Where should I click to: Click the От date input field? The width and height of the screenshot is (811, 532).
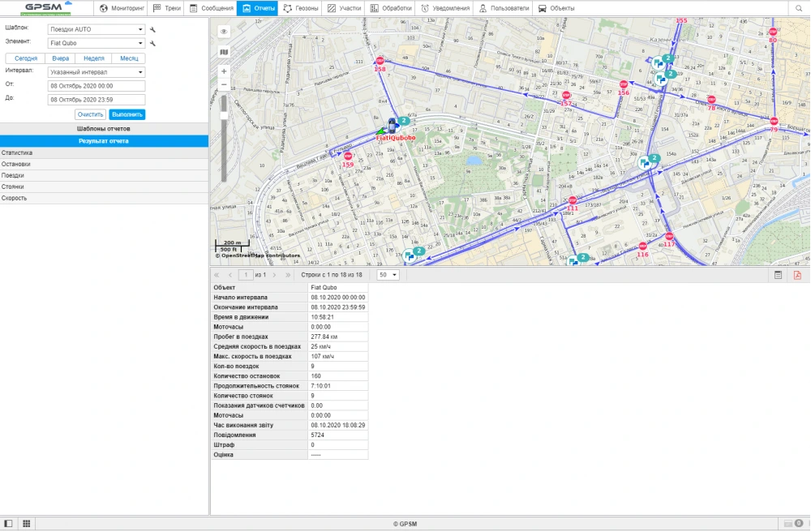(x=97, y=85)
